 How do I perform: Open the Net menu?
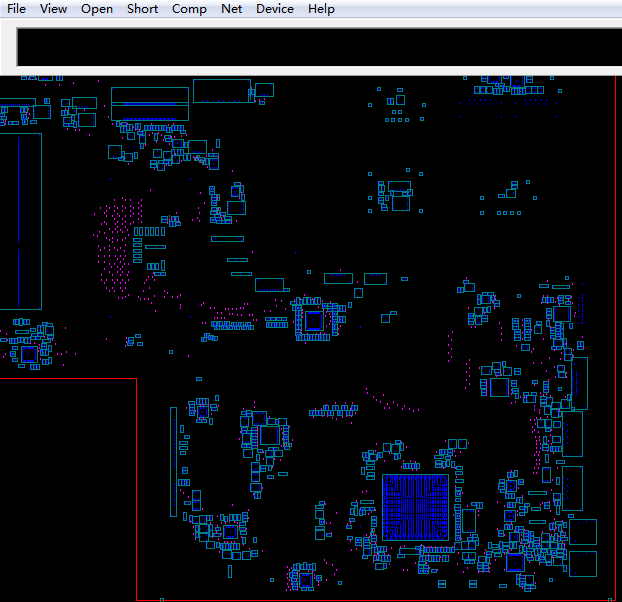tap(232, 9)
